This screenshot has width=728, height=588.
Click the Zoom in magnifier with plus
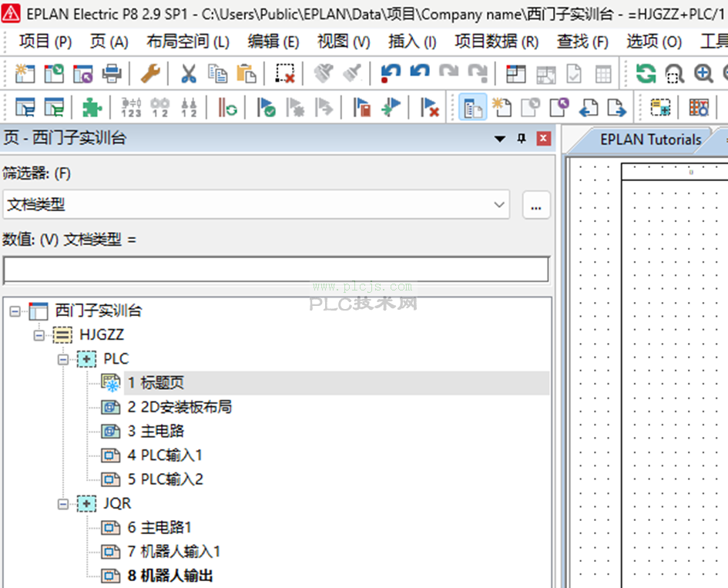[x=703, y=74]
